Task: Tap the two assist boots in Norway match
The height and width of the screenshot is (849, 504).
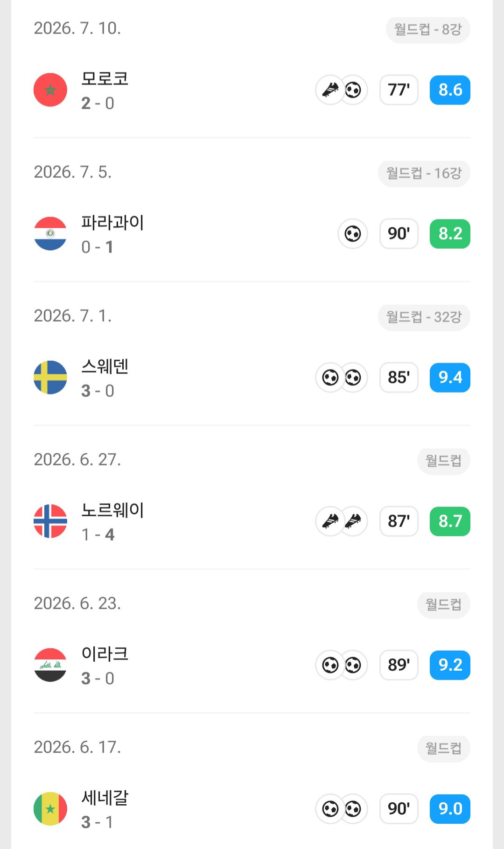Action: [x=342, y=521]
